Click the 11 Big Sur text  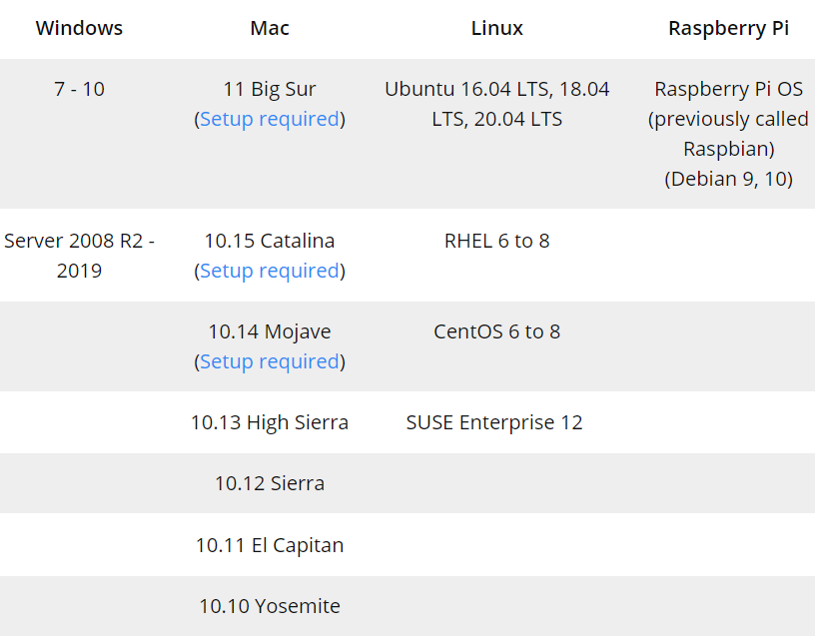coord(270,89)
